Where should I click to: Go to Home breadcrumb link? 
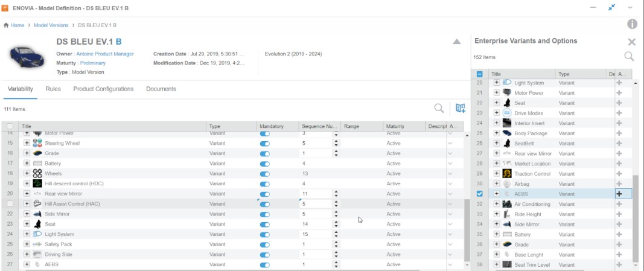point(18,25)
